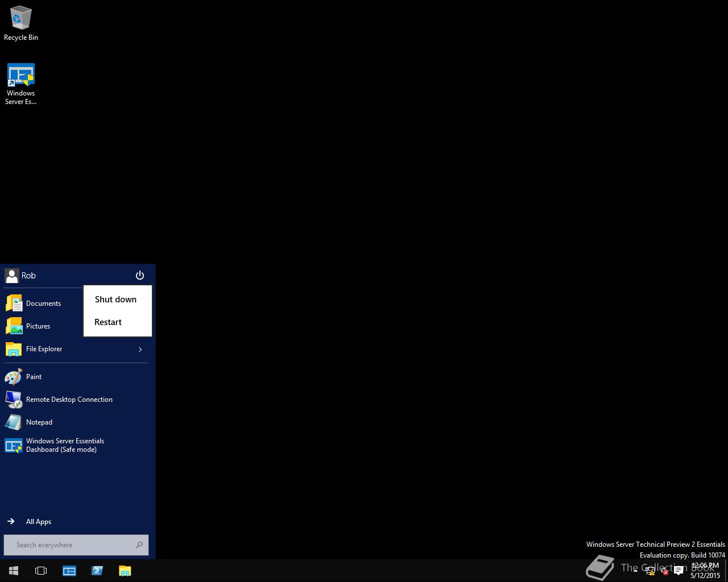
Task: Open File Explorer from Start menu
Action: pos(68,349)
